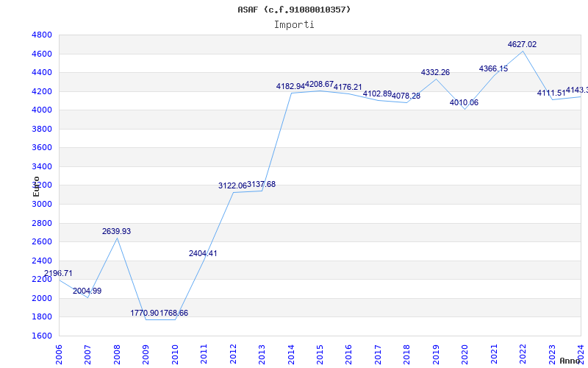This screenshot has width=588, height=368.
Task: Click x-axis year 2007
Action: point(87,355)
